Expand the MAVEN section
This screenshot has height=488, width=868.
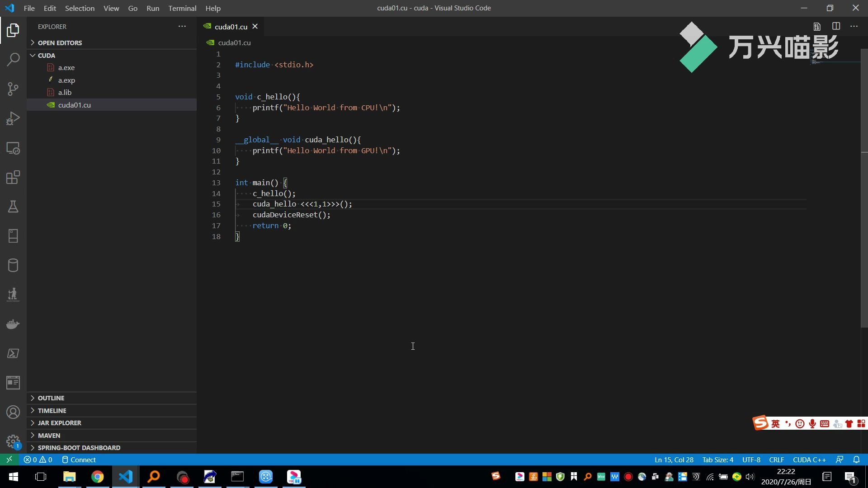point(112,436)
